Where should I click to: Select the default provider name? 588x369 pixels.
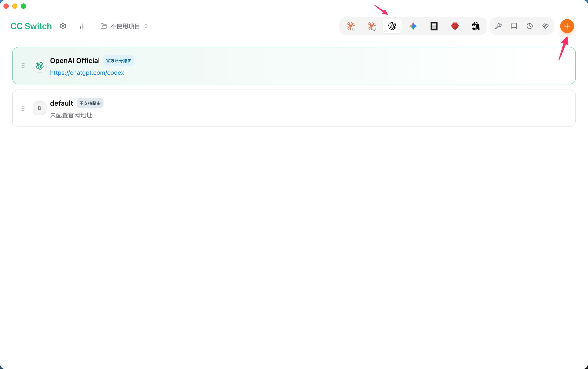(62, 103)
